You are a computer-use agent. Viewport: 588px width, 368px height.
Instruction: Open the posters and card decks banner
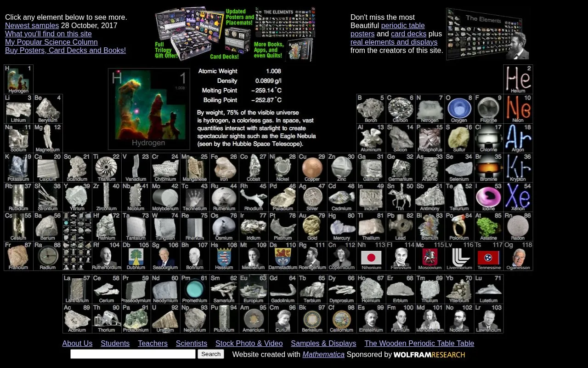pyautogui.click(x=235, y=34)
